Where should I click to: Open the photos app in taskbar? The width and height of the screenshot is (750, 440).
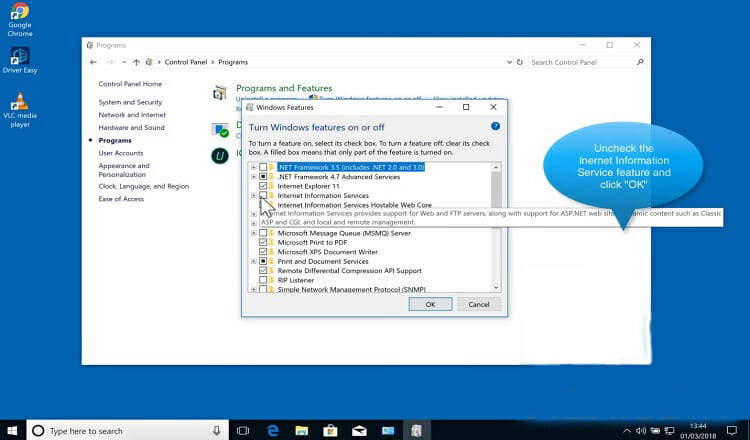(388, 430)
